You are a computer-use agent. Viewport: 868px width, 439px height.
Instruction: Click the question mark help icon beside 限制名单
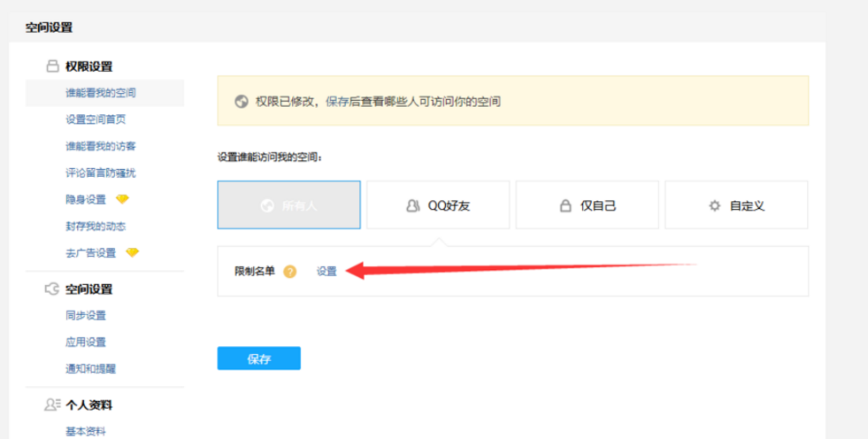click(x=289, y=272)
